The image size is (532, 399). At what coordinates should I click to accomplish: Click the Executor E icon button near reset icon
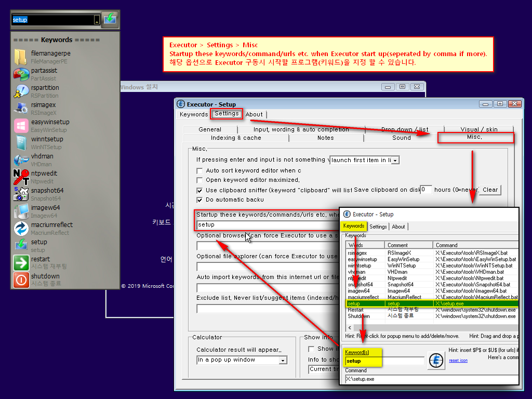pyautogui.click(x=436, y=361)
